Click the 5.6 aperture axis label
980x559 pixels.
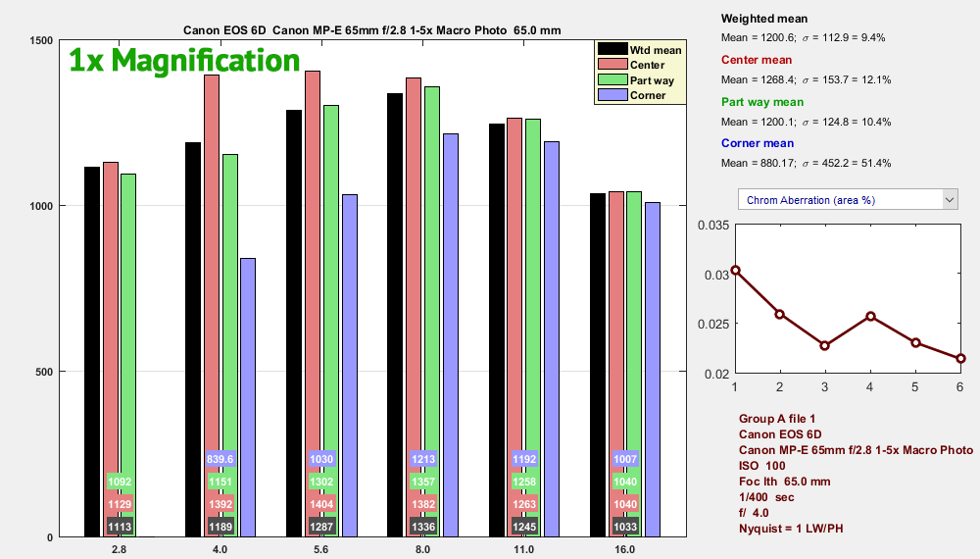(321, 549)
